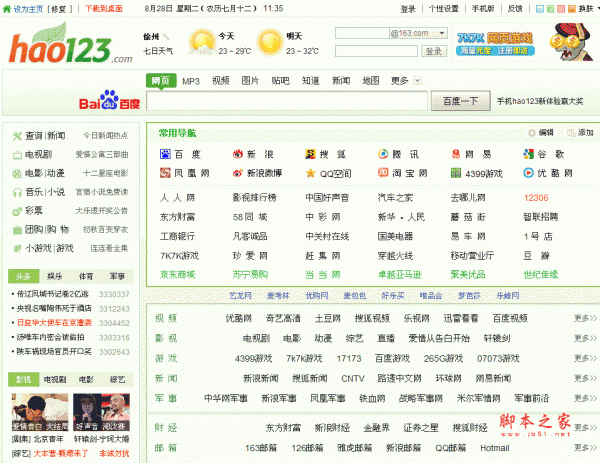Open the QQ空间 star icon
The image size is (600, 463).
pyautogui.click(x=310, y=173)
